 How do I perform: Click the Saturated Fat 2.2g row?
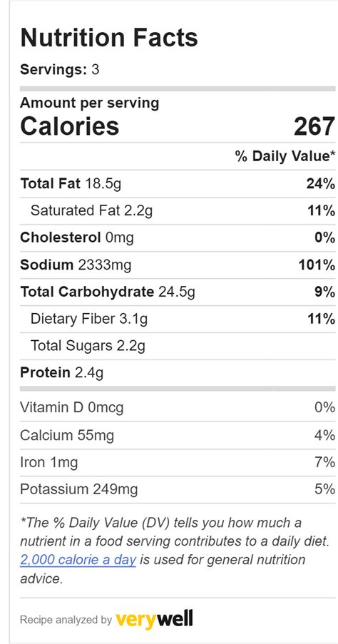click(178, 210)
